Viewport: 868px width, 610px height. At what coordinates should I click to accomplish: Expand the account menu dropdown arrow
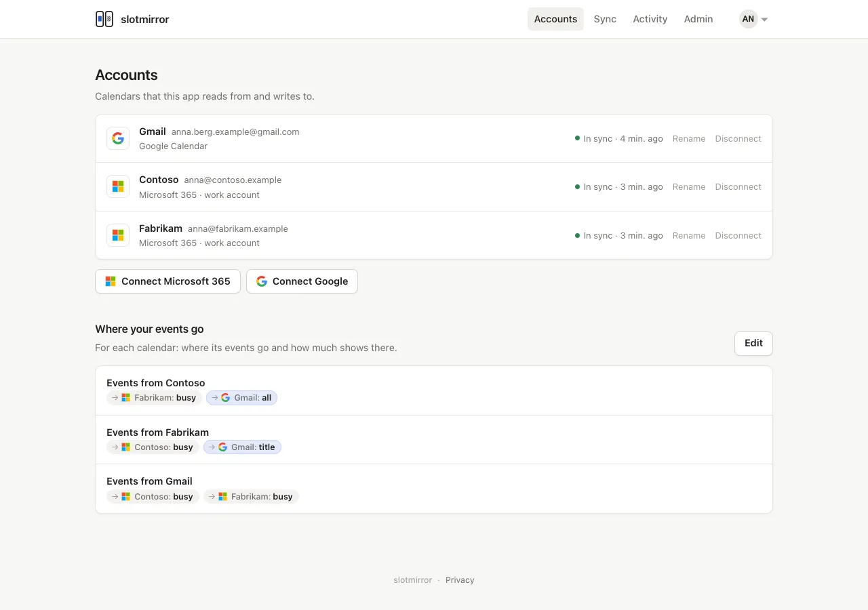pos(764,20)
